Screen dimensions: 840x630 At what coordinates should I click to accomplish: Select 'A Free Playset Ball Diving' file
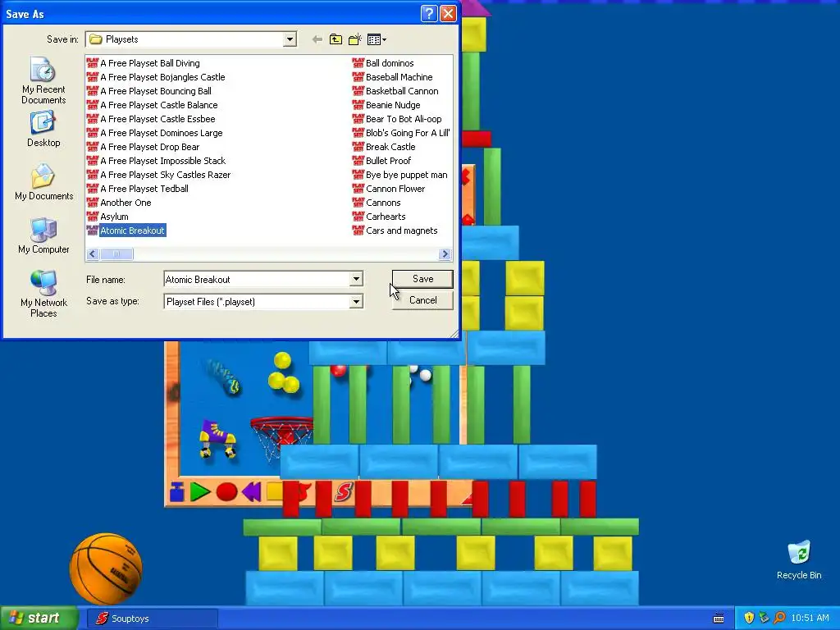143,63
